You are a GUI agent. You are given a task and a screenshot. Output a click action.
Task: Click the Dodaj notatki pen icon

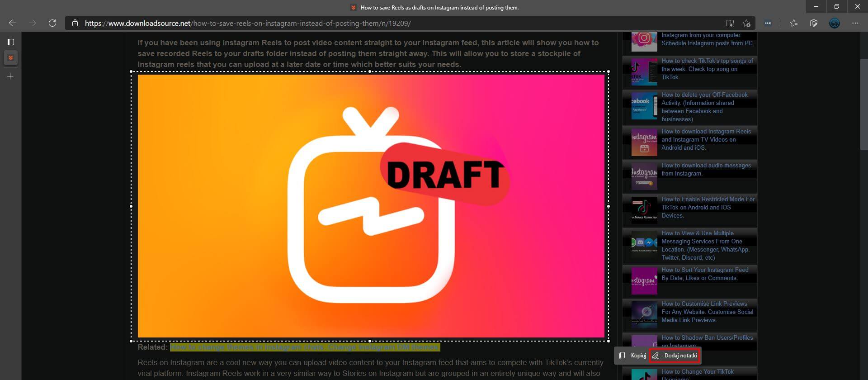coord(656,356)
